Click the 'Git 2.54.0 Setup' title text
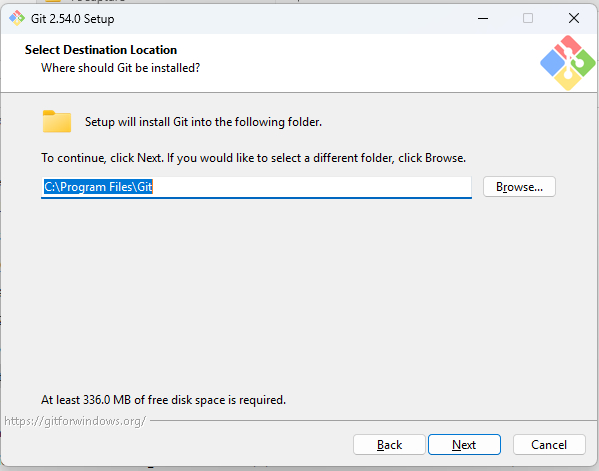The height and width of the screenshot is (471, 599). coord(73,19)
